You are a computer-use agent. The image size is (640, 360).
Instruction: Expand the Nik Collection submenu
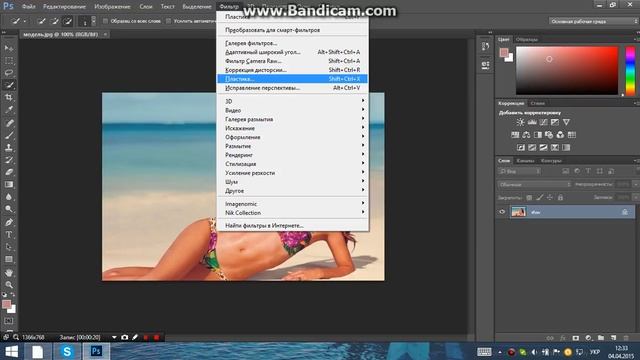pyautogui.click(x=293, y=213)
